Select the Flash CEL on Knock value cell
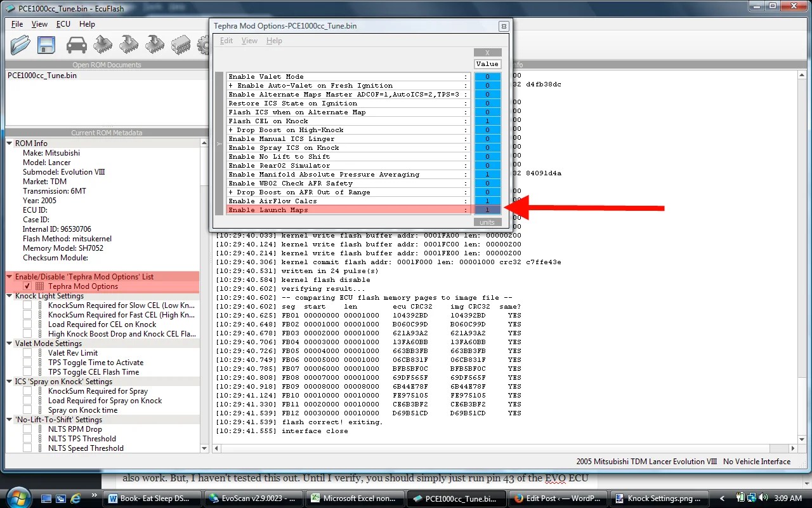This screenshot has height=508, width=812. 487,121
